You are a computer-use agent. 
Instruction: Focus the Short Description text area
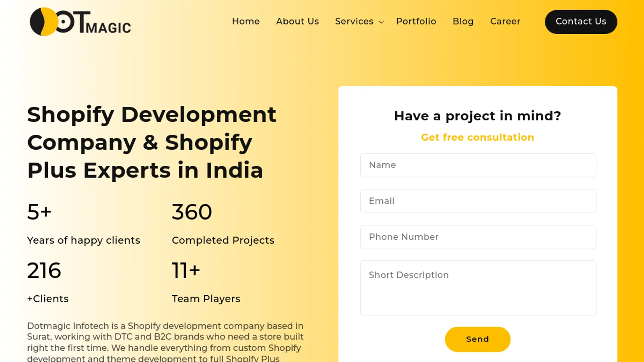click(478, 288)
